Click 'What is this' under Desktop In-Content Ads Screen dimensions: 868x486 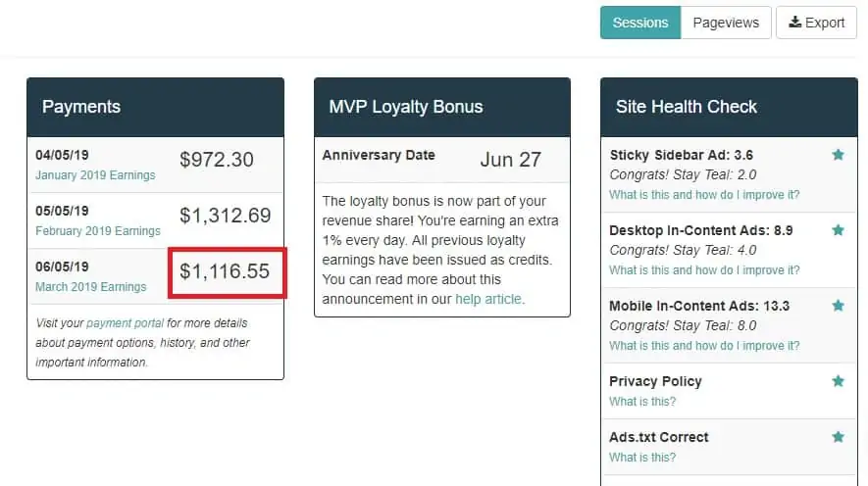pyautogui.click(x=704, y=270)
